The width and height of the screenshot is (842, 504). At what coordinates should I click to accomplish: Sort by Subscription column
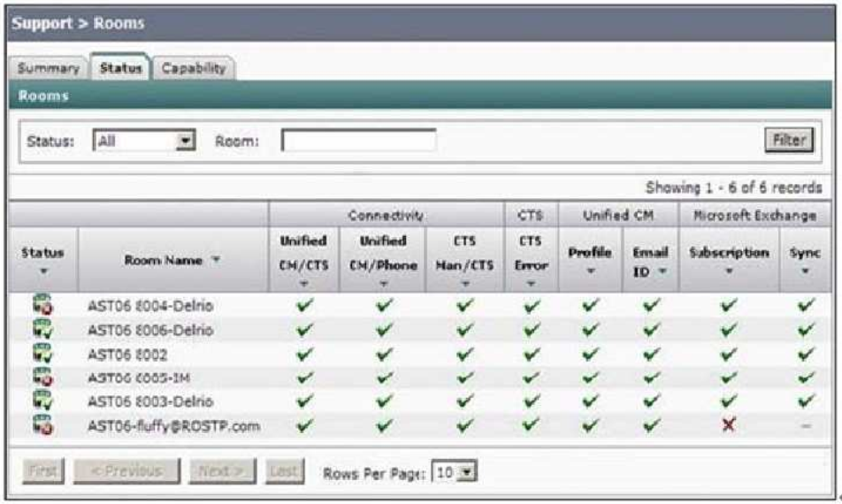[x=729, y=271]
